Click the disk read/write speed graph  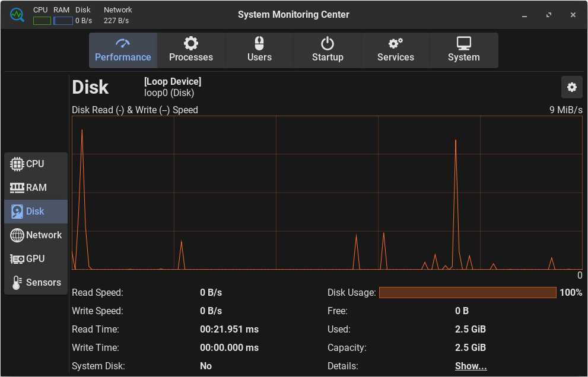[326, 193]
